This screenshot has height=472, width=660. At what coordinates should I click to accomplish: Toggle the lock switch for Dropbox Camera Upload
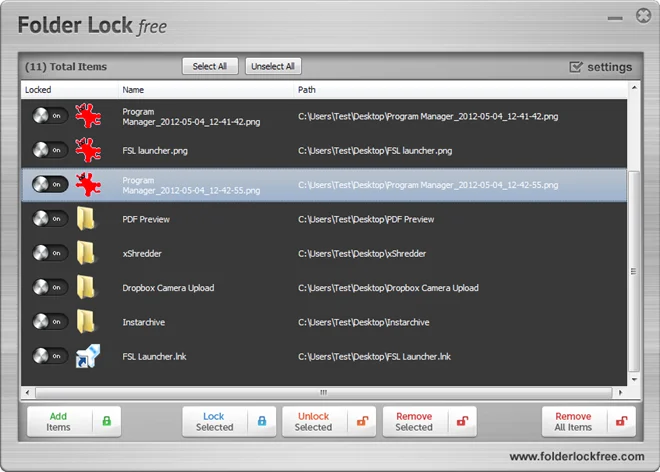click(50, 287)
